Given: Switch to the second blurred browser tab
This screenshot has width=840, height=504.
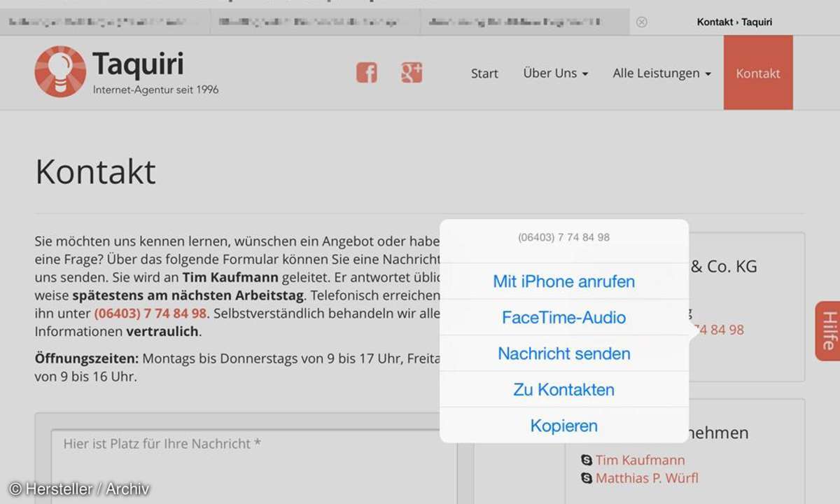Looking at the screenshot, I should (315, 22).
